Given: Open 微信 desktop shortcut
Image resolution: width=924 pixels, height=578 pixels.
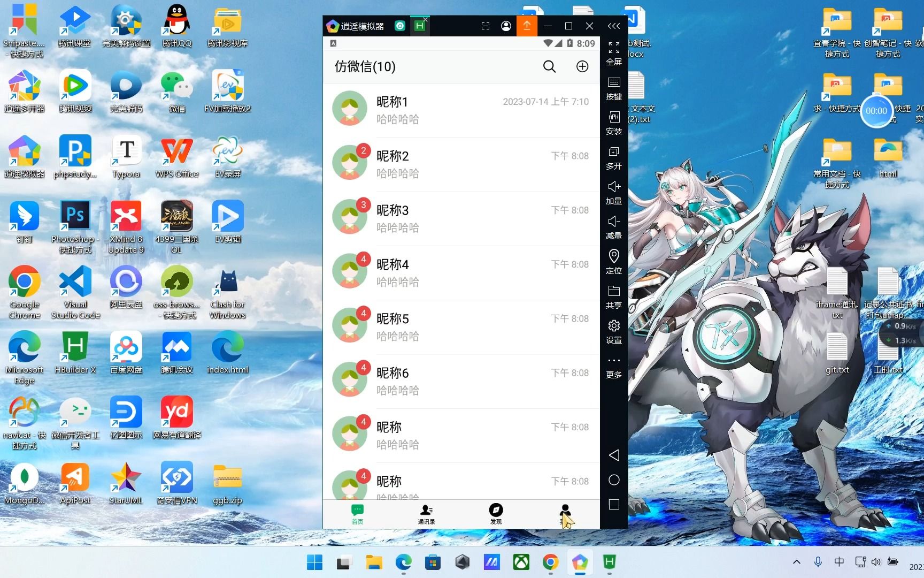Looking at the screenshot, I should pyautogui.click(x=177, y=92).
